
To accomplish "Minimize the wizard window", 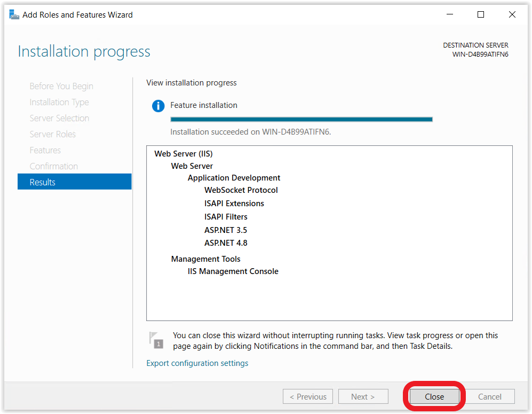I will pyautogui.click(x=450, y=14).
